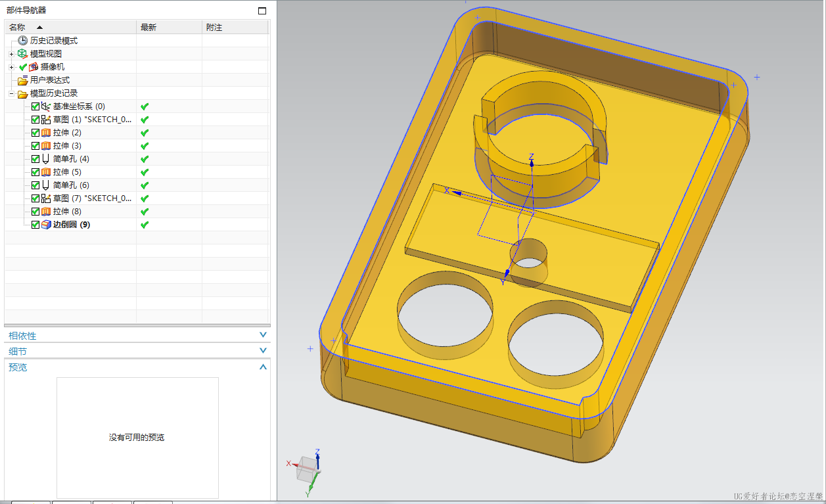
Task: Select the 用户表达式 folder icon
Action: pyautogui.click(x=23, y=80)
